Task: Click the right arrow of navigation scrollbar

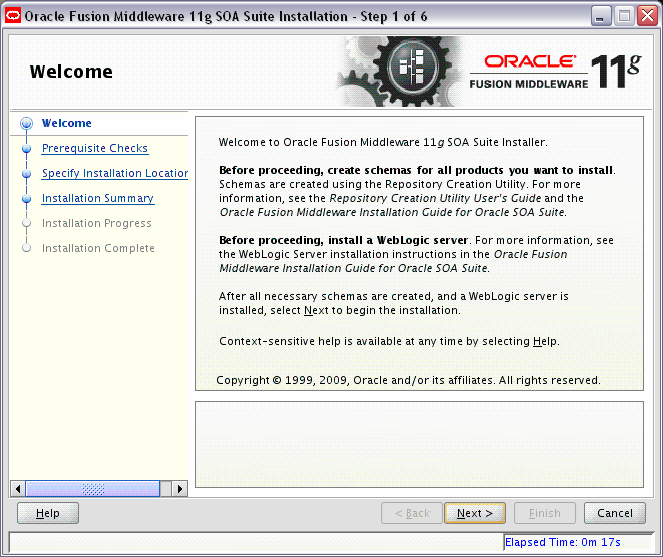Action: click(180, 489)
